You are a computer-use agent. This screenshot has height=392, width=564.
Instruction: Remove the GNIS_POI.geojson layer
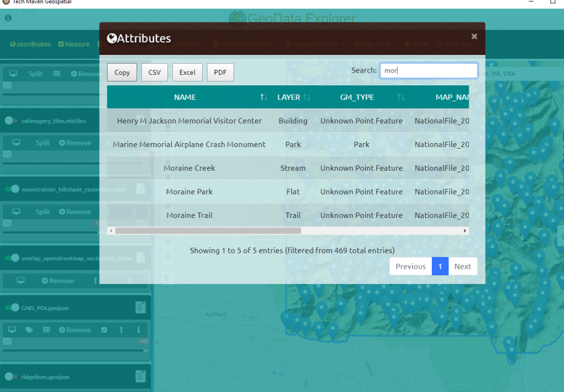click(75, 330)
